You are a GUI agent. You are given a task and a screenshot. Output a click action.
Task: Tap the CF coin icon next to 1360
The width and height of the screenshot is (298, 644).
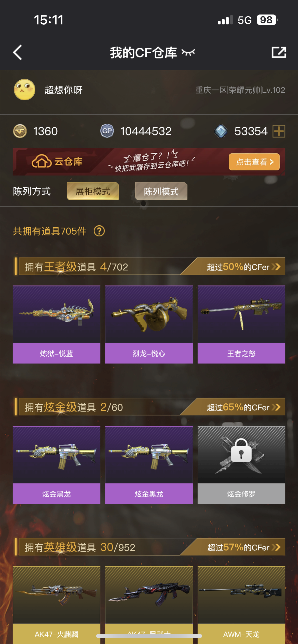pos(20,131)
